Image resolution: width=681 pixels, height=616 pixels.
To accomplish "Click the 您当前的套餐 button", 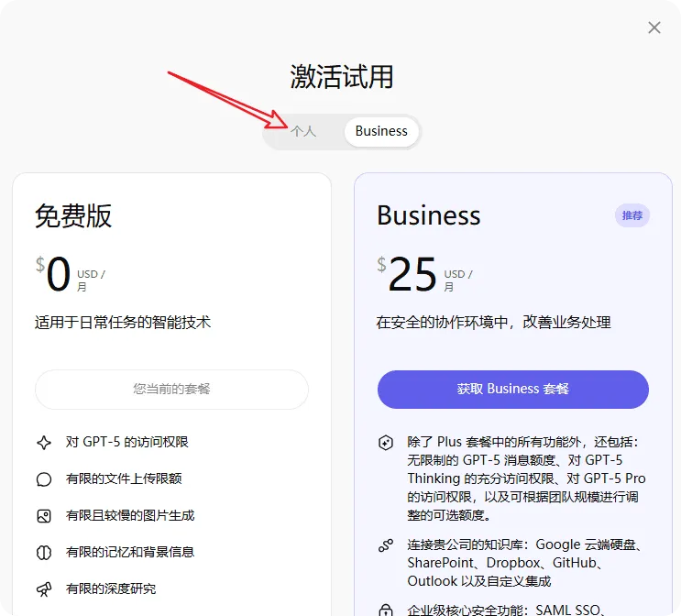I will pos(171,390).
